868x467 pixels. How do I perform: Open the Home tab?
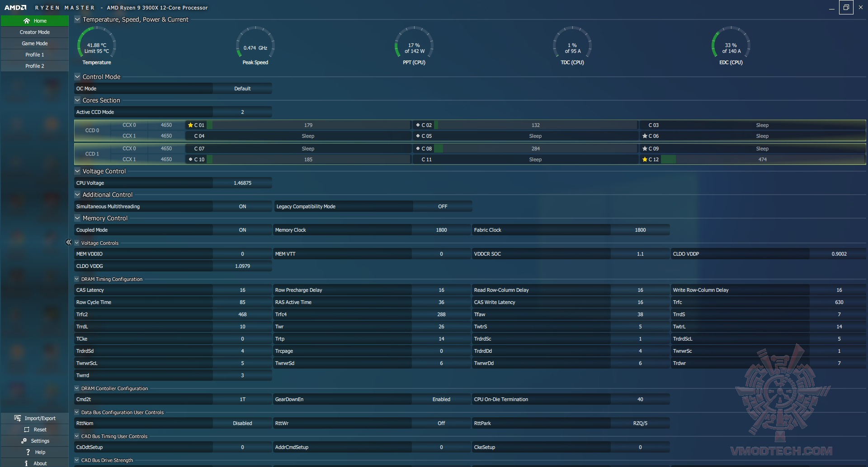point(35,21)
